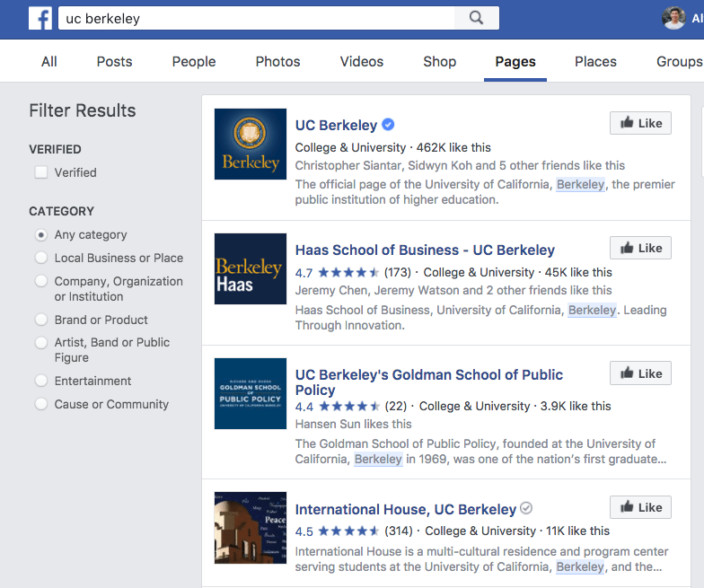Click International House rating value 4.5
Image resolution: width=704 pixels, height=588 pixels.
(x=304, y=531)
